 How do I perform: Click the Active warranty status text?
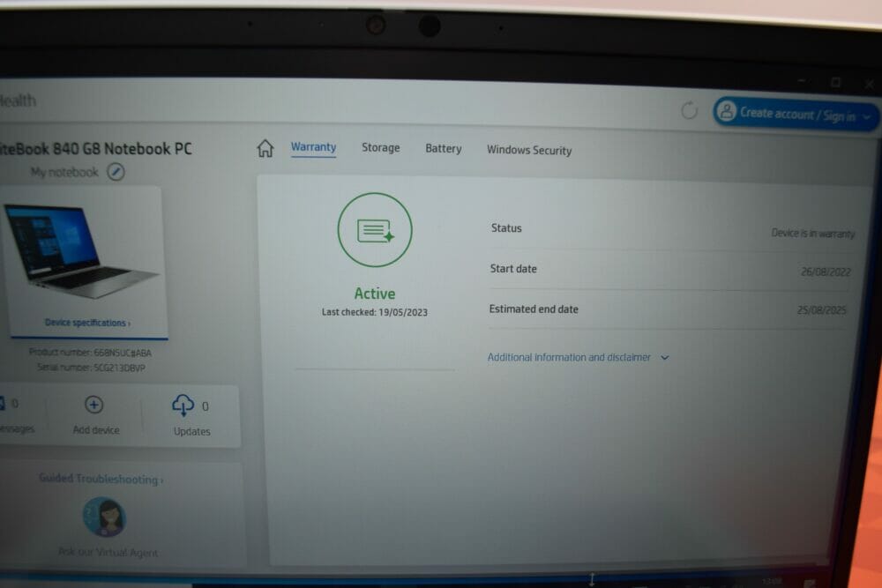(x=375, y=294)
